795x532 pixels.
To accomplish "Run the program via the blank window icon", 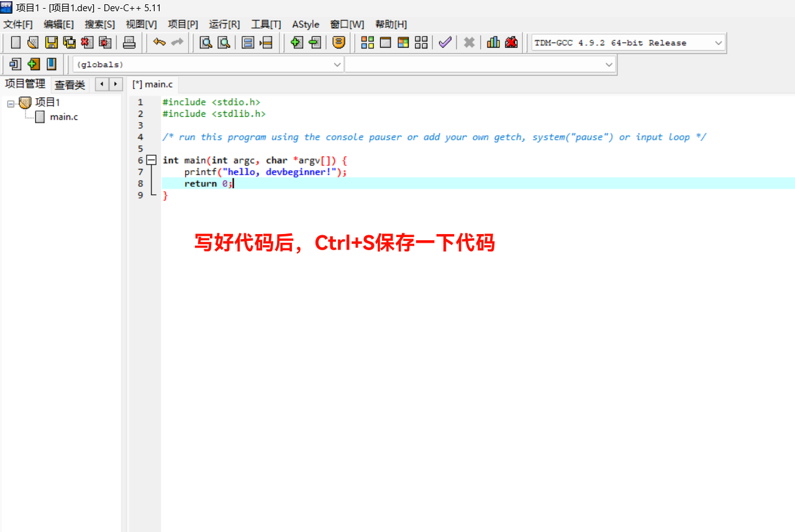I will (x=386, y=42).
